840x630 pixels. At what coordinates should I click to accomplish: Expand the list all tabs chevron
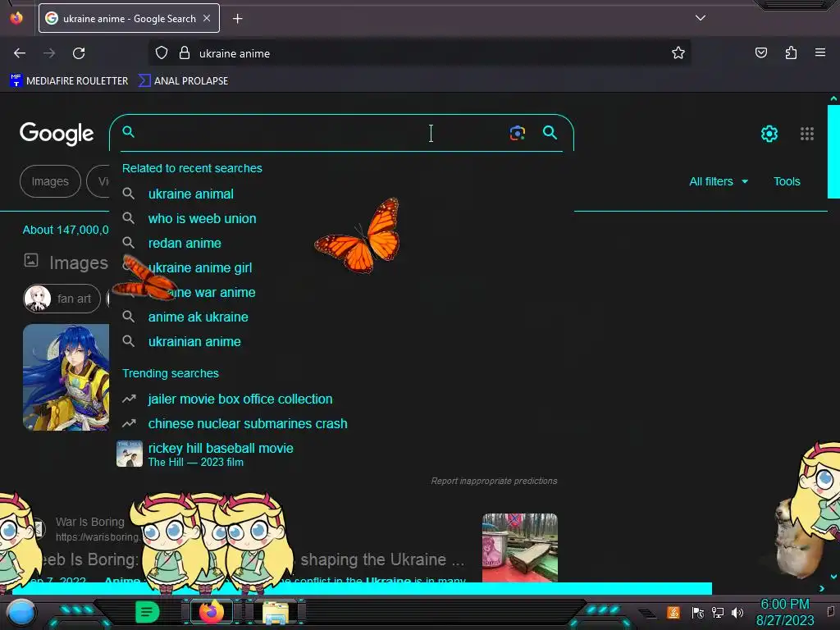(x=701, y=18)
